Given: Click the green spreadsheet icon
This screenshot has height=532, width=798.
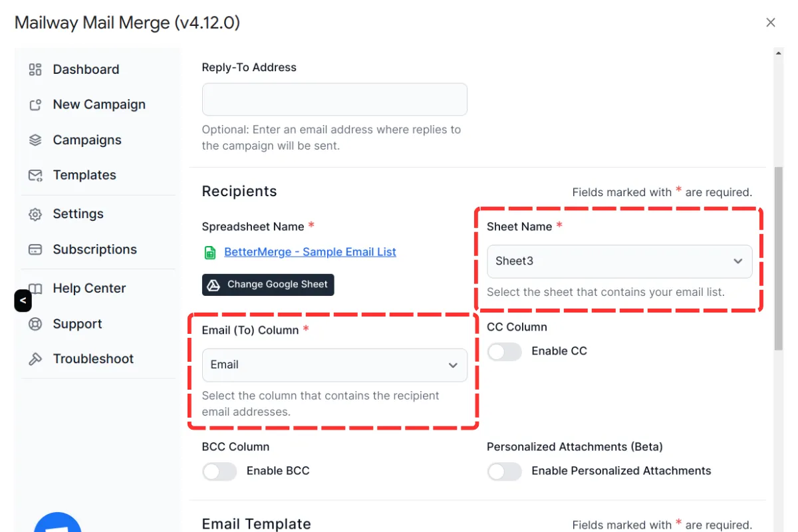Looking at the screenshot, I should point(210,252).
